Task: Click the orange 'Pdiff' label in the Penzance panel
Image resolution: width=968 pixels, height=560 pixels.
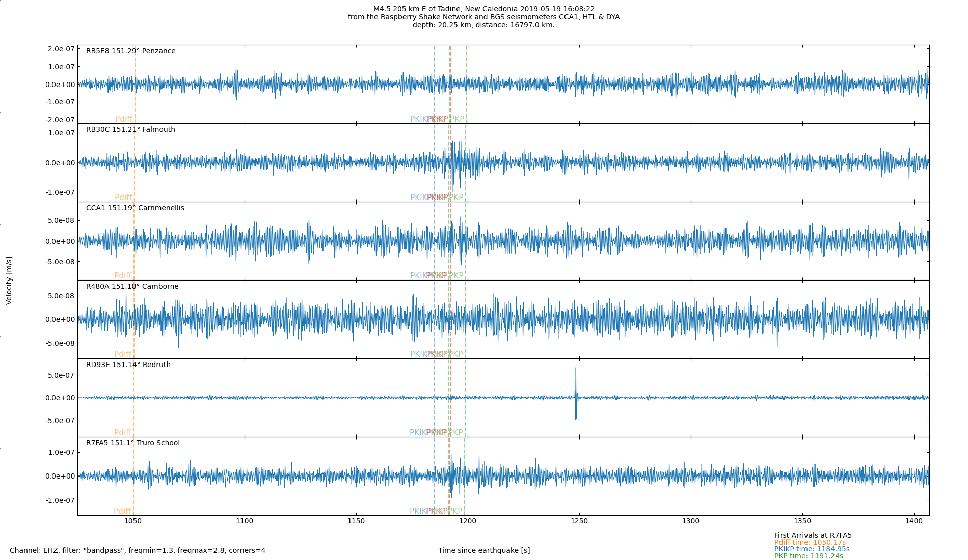Action: point(124,119)
